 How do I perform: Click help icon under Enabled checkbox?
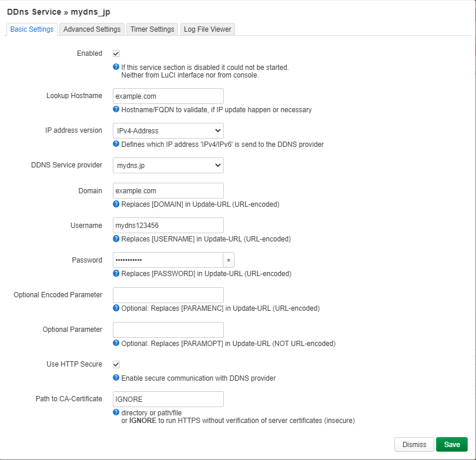click(116, 67)
